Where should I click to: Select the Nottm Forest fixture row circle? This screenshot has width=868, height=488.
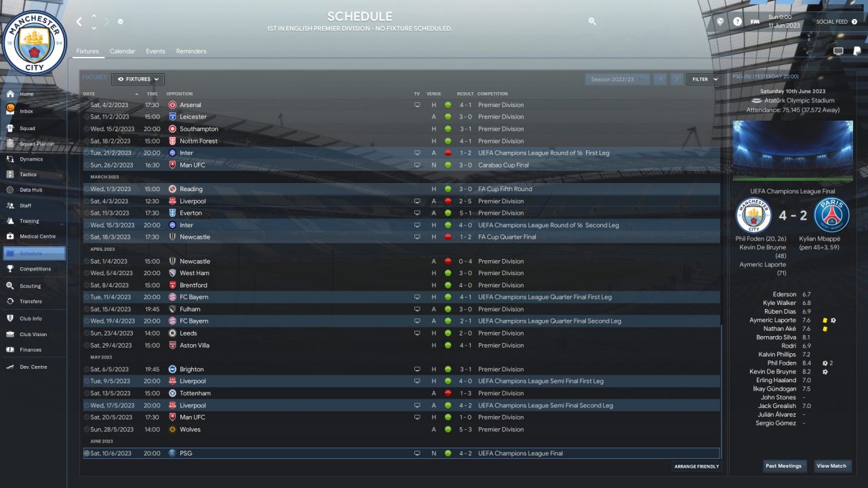[87, 141]
